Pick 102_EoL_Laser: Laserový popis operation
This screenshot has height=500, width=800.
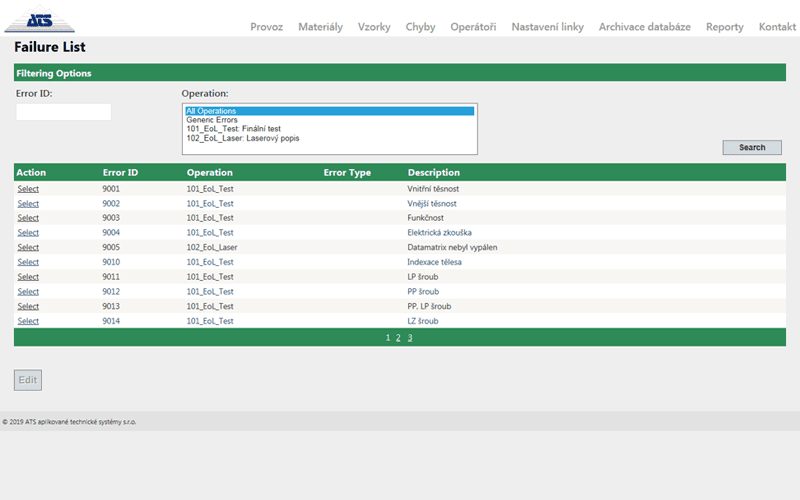click(x=242, y=138)
